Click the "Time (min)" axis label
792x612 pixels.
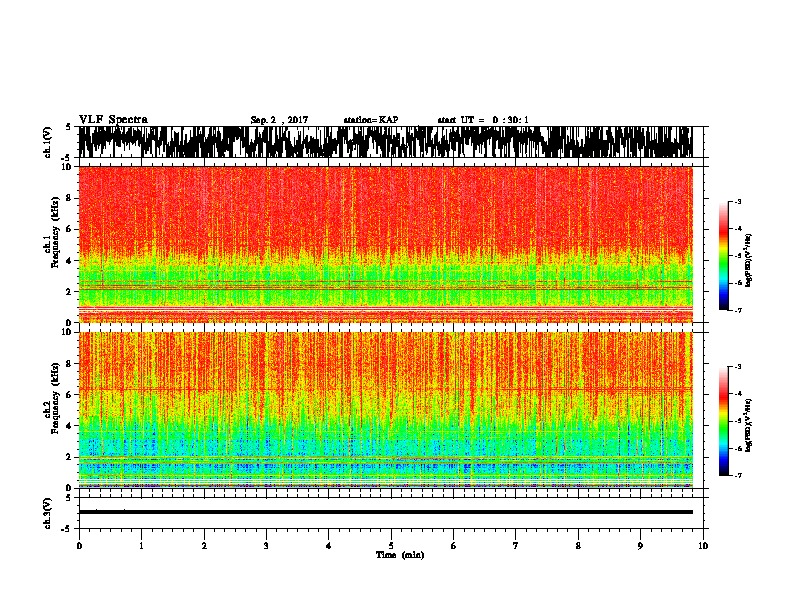[400, 555]
